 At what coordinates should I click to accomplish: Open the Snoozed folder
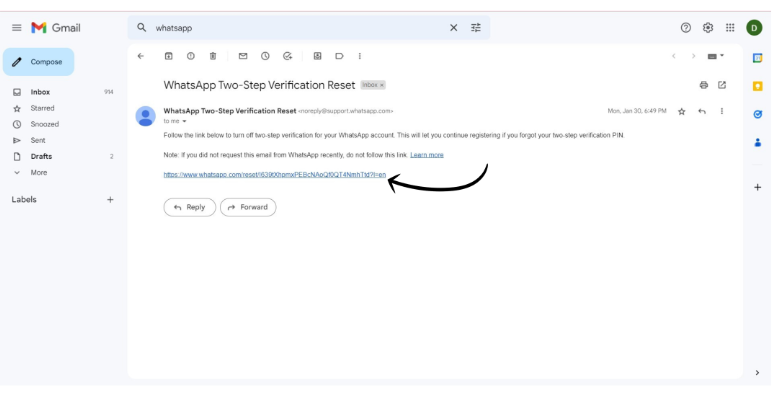tap(44, 124)
